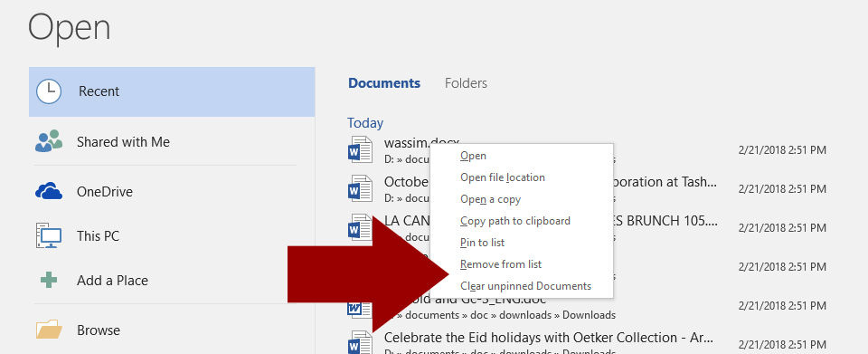Click the Word icon beside the LA CAN document

pyautogui.click(x=361, y=227)
